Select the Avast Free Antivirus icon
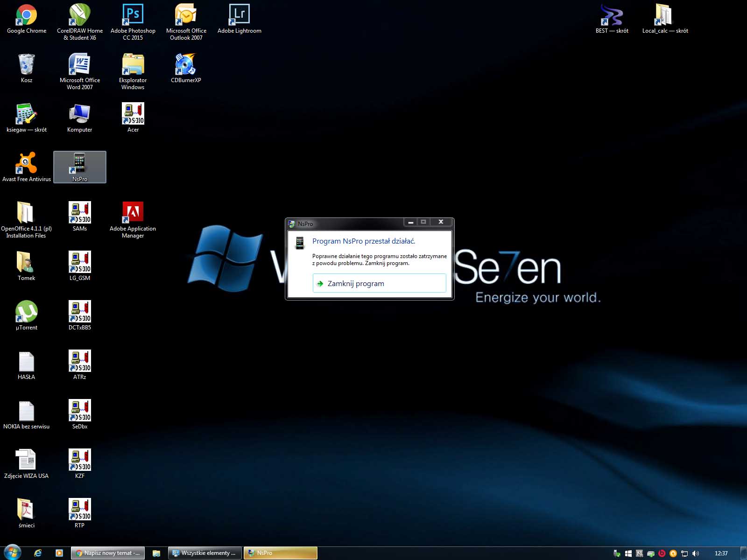Viewport: 747px width, 560px height. point(27,168)
